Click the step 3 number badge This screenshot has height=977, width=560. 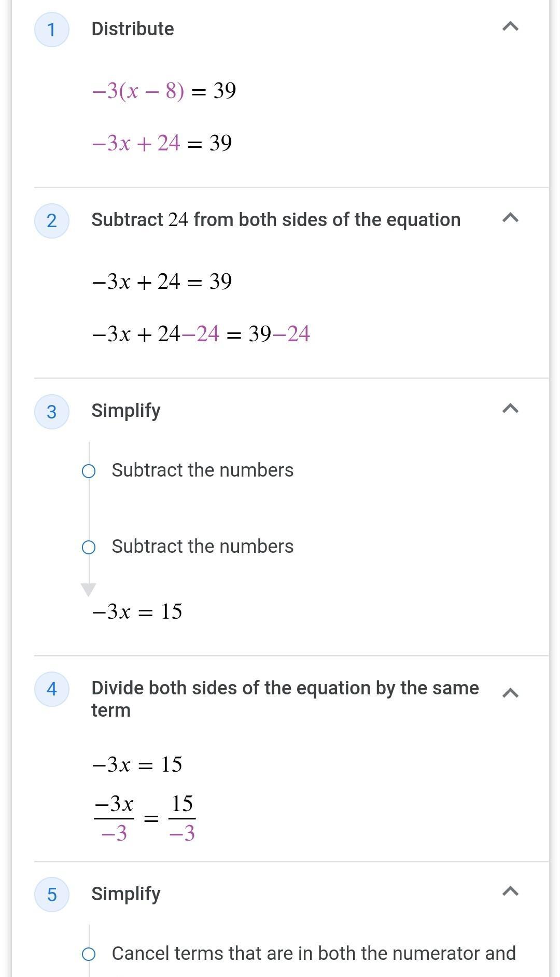pyautogui.click(x=51, y=412)
